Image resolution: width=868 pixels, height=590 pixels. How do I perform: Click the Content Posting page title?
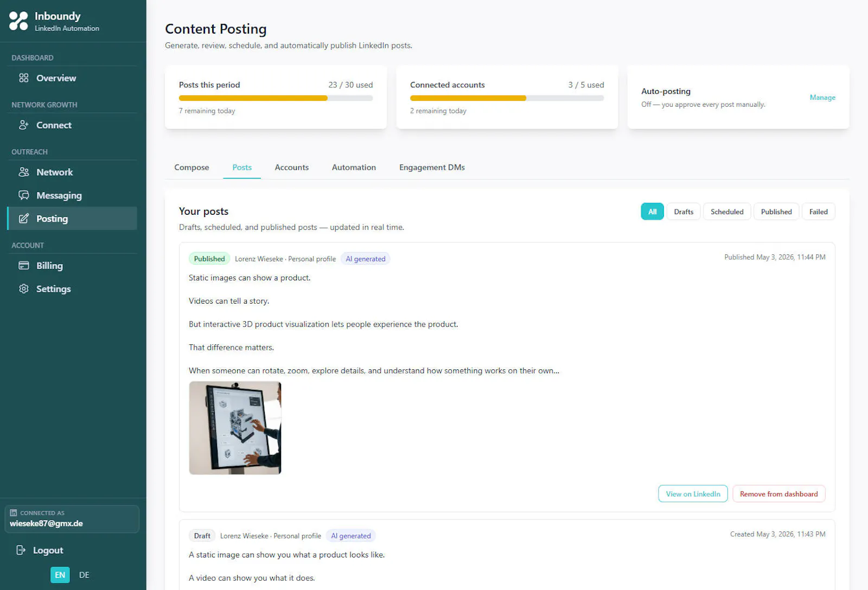click(215, 29)
